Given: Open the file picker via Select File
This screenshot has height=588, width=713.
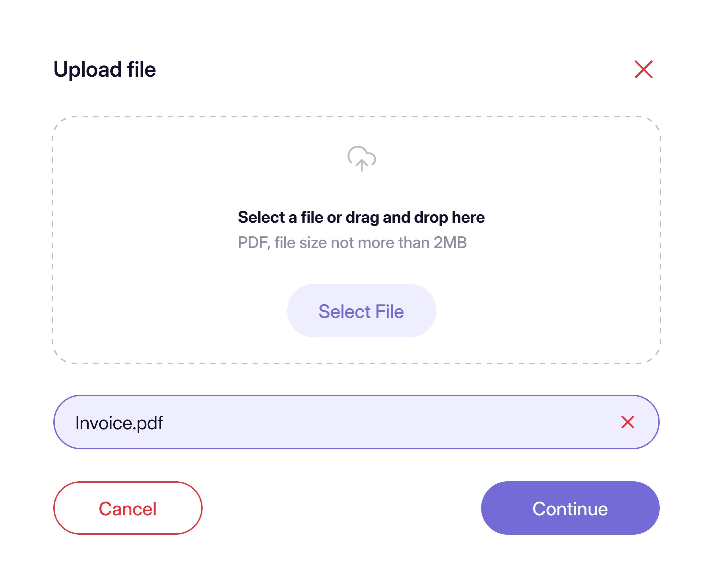Looking at the screenshot, I should point(361,311).
